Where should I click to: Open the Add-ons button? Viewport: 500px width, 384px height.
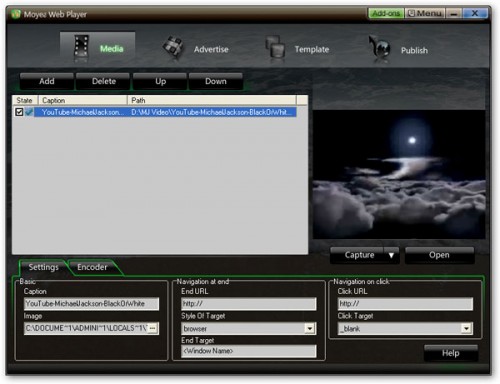coord(386,13)
